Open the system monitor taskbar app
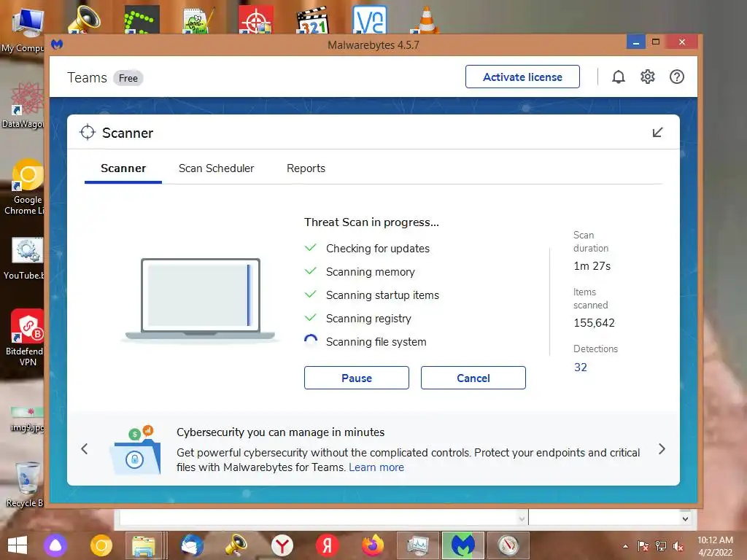The height and width of the screenshot is (560, 747). [x=418, y=545]
